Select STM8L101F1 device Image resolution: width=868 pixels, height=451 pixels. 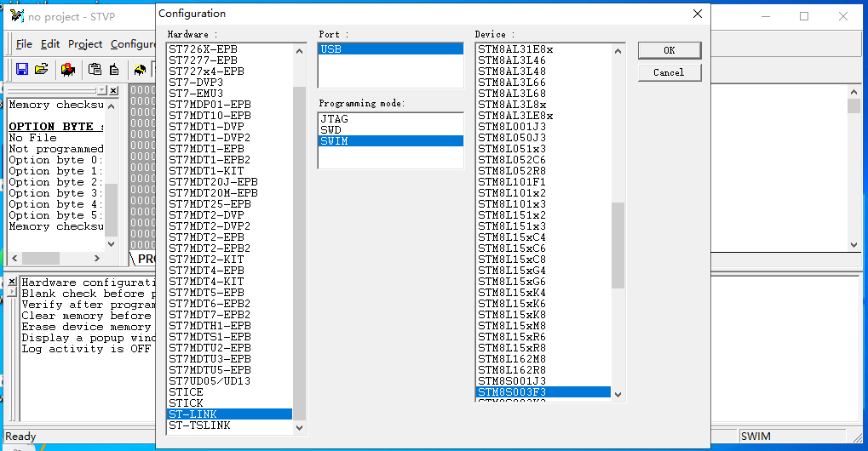[543, 182]
